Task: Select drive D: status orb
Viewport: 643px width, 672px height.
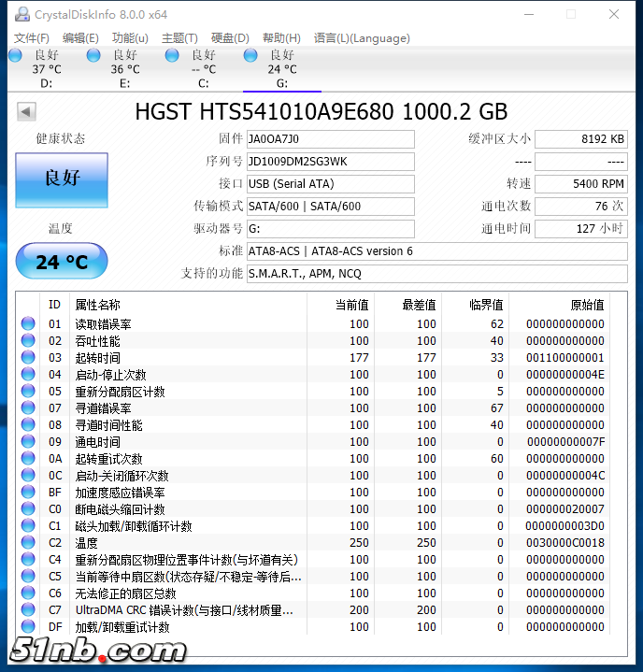Action: (x=15, y=56)
